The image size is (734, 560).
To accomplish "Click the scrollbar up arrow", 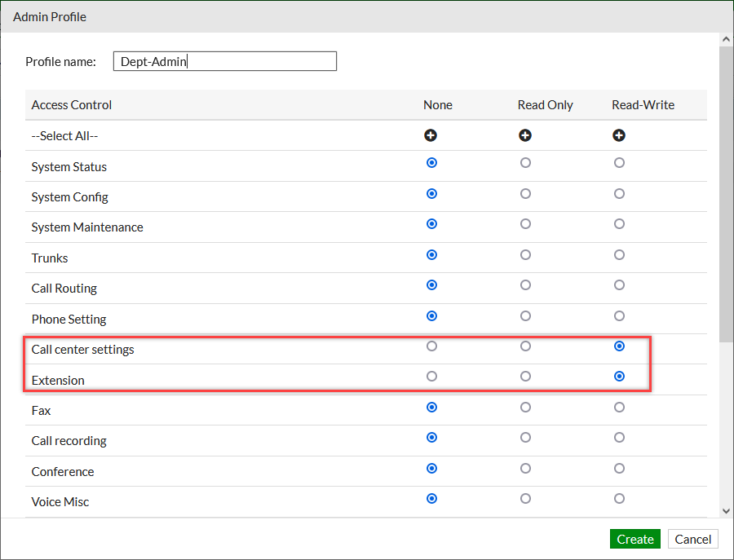I will click(x=726, y=37).
